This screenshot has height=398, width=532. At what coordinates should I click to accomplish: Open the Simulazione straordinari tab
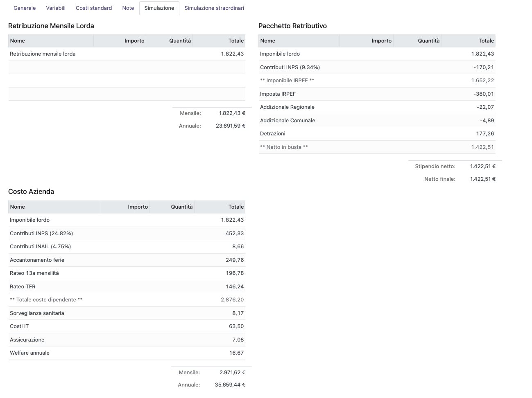pos(214,8)
